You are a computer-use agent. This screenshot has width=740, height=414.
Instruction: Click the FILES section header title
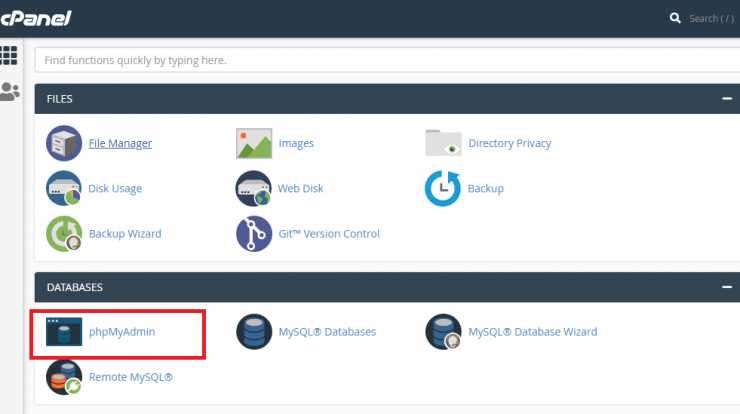(x=59, y=99)
